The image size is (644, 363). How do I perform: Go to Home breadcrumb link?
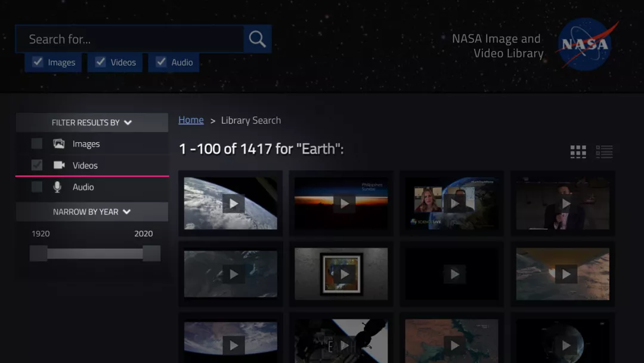(191, 120)
